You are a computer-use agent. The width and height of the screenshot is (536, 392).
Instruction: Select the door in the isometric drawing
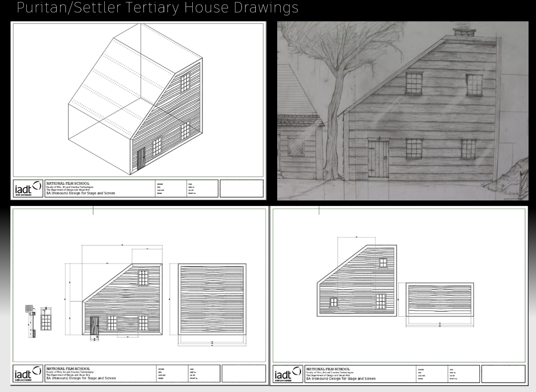click(x=141, y=158)
